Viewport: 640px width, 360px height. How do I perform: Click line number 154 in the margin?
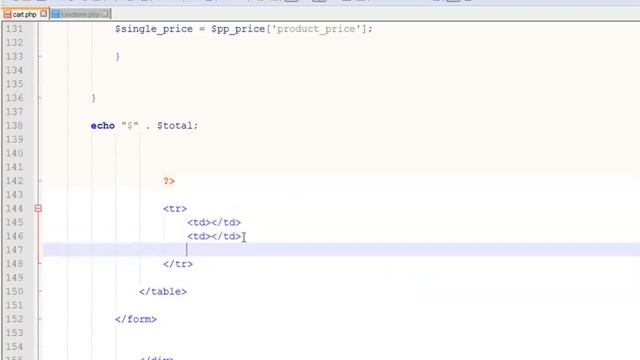(x=14, y=347)
